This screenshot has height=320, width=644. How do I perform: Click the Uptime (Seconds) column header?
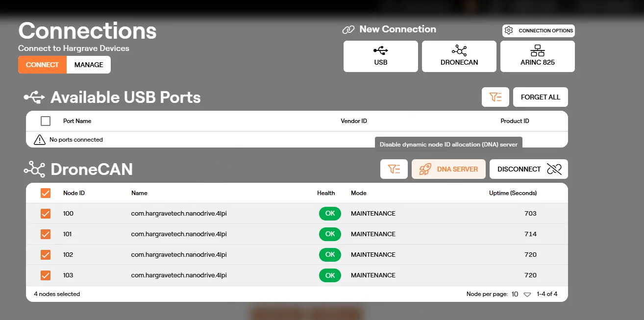(513, 193)
